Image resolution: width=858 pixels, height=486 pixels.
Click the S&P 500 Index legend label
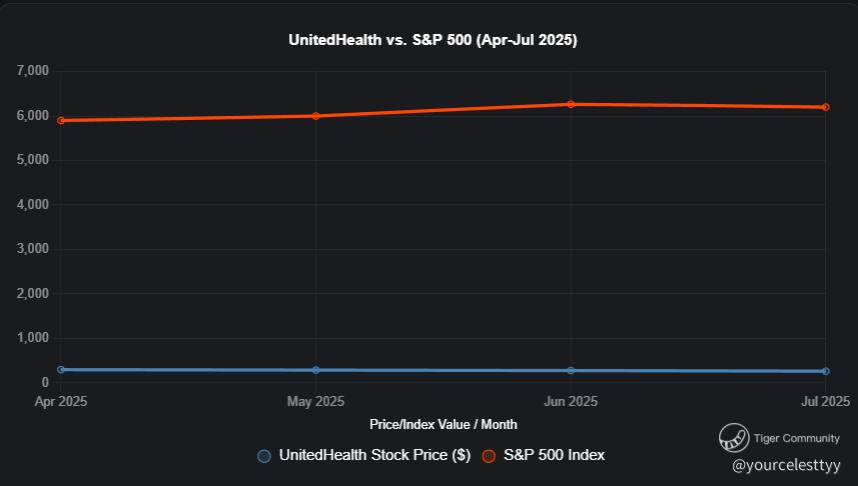pyautogui.click(x=554, y=455)
